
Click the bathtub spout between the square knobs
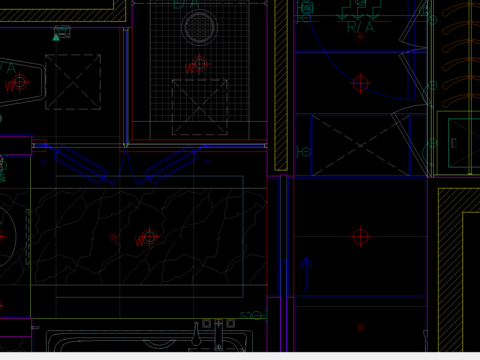(x=218, y=334)
